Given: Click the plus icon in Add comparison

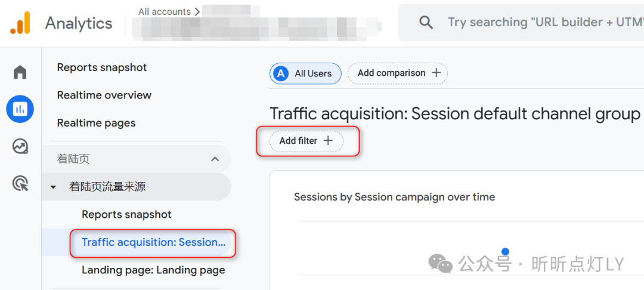Looking at the screenshot, I should pyautogui.click(x=436, y=73).
